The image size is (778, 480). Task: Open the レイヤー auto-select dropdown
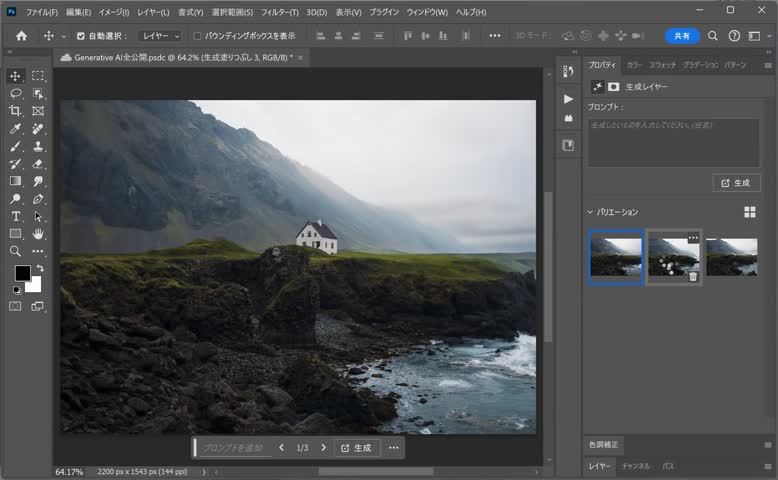coord(160,36)
